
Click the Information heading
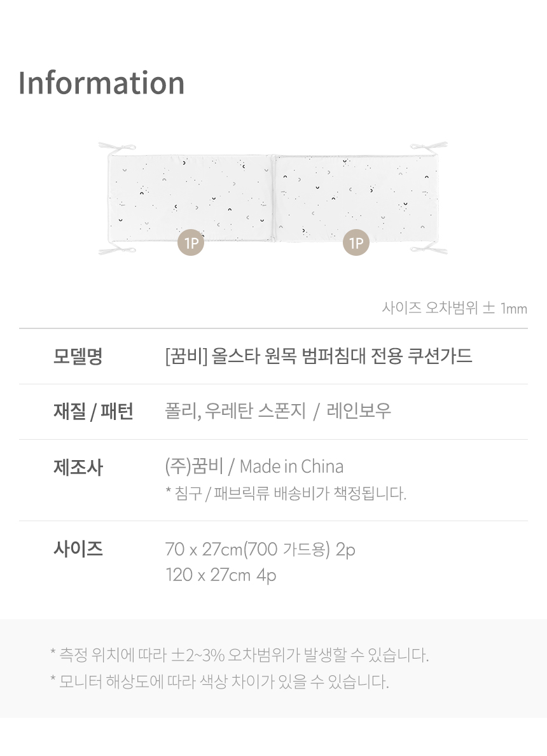point(102,83)
